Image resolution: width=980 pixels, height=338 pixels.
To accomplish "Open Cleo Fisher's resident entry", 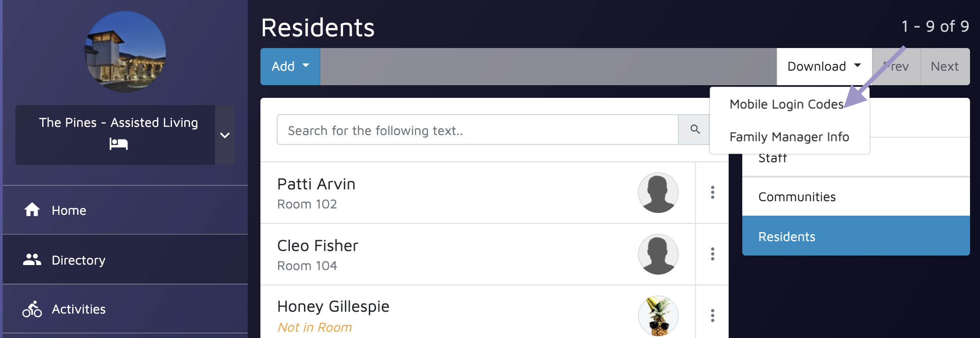I will click(477, 254).
